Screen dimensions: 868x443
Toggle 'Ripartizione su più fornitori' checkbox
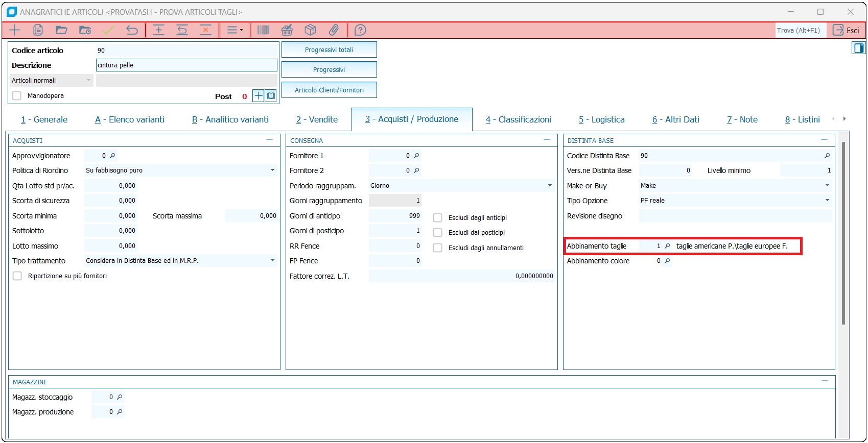(17, 276)
